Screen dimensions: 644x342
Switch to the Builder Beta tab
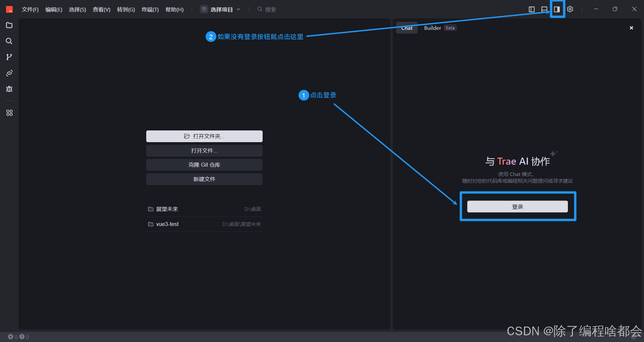pyautogui.click(x=440, y=28)
